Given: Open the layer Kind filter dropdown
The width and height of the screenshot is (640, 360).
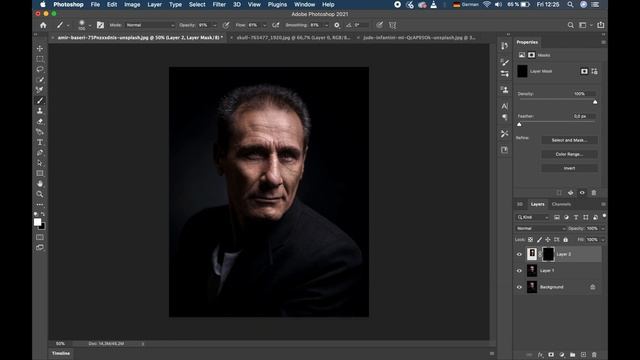Looking at the screenshot, I should (x=533, y=217).
